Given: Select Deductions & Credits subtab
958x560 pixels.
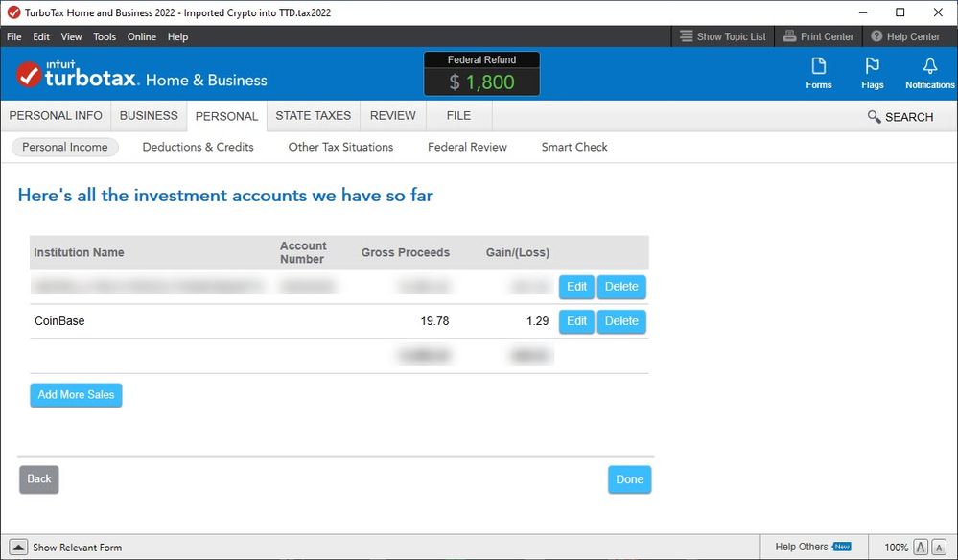Looking at the screenshot, I should click(198, 147).
